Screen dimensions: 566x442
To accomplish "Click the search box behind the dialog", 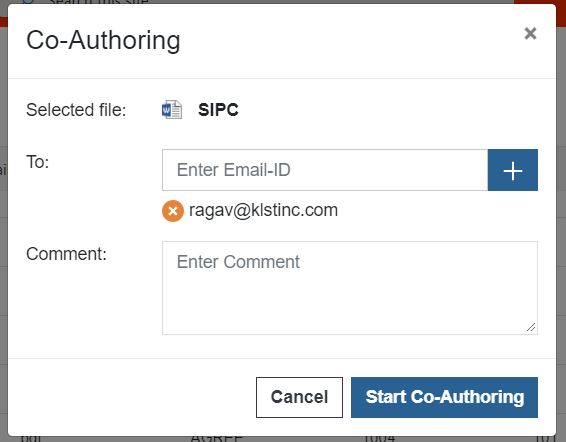I will pos(98,2).
